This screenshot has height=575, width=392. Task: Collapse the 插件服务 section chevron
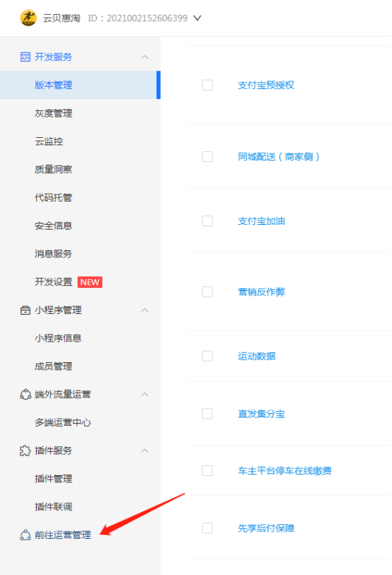[x=145, y=451]
